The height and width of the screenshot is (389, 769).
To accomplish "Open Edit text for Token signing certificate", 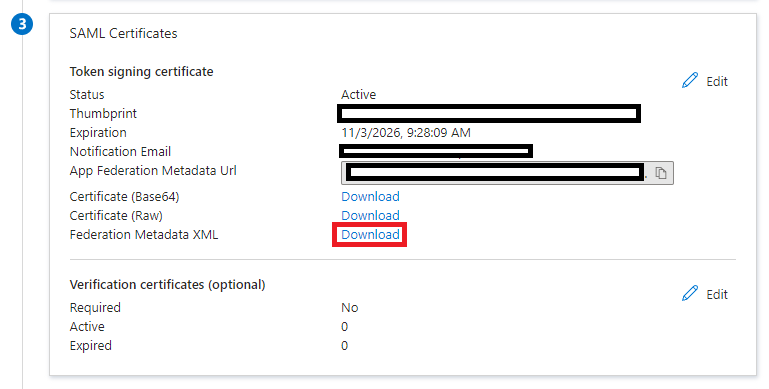I will pyautogui.click(x=717, y=81).
